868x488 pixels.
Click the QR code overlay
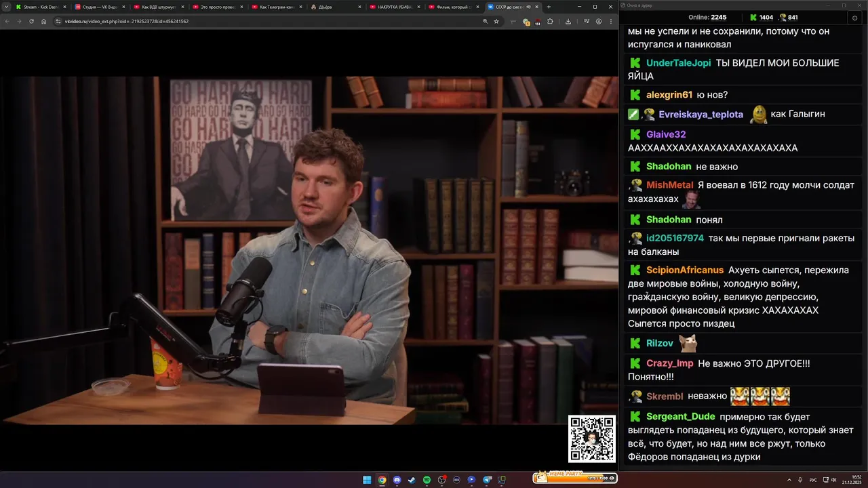tap(592, 439)
